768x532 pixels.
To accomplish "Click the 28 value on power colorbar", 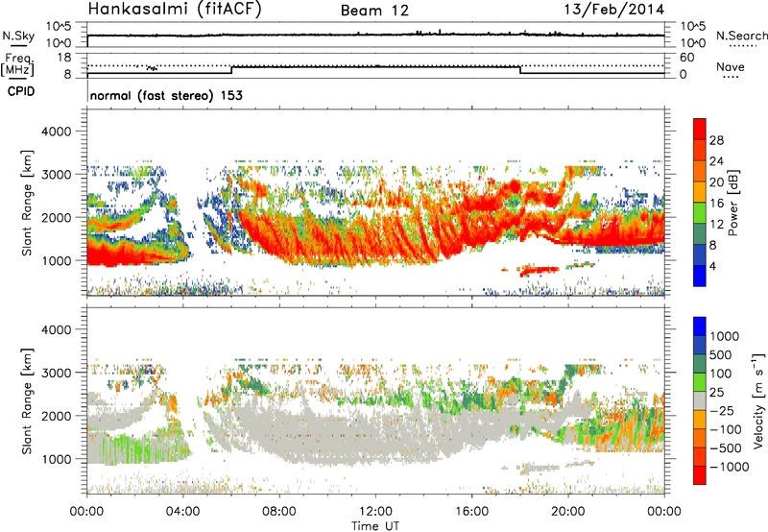I will click(x=716, y=140).
